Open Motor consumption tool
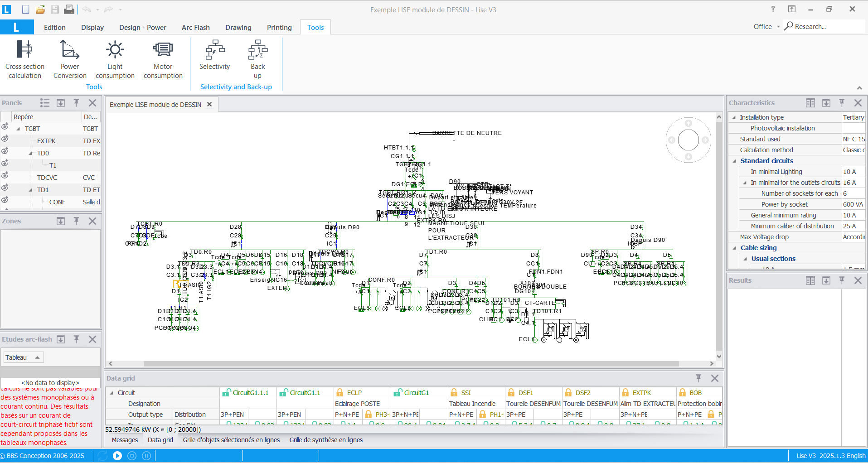868x463 pixels. [163, 59]
